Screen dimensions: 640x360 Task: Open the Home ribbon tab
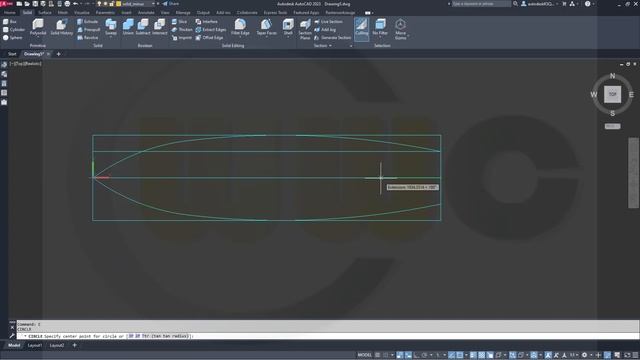pos(9,13)
